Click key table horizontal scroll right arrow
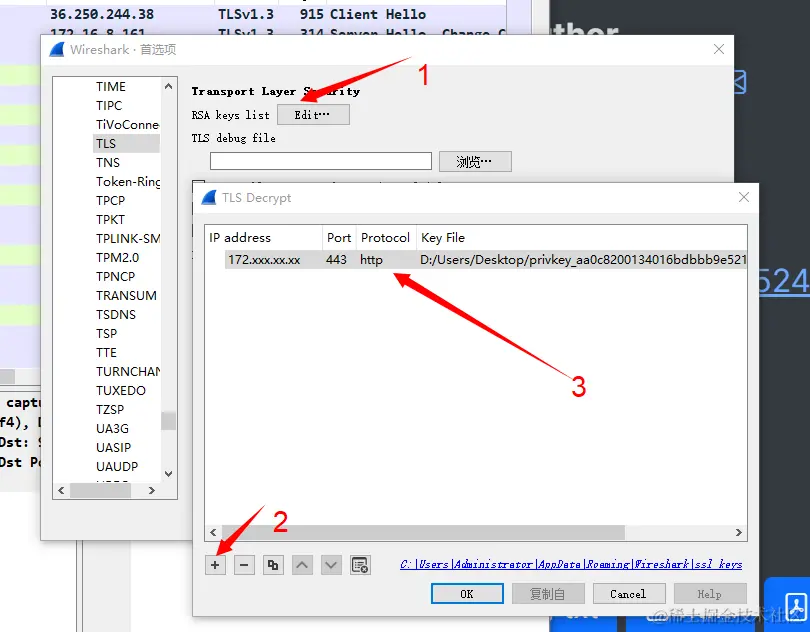Screen dimensions: 810x632 (x=739, y=532)
